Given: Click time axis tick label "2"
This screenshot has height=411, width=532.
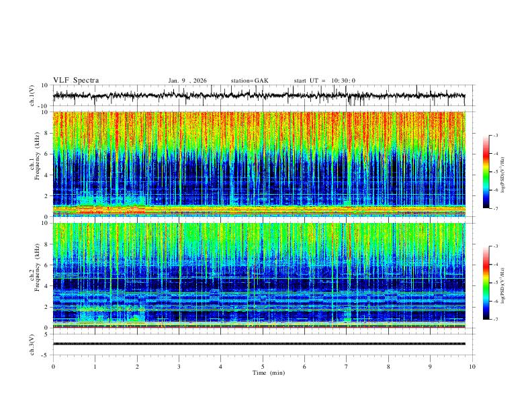Looking at the screenshot, I should pos(137,367).
